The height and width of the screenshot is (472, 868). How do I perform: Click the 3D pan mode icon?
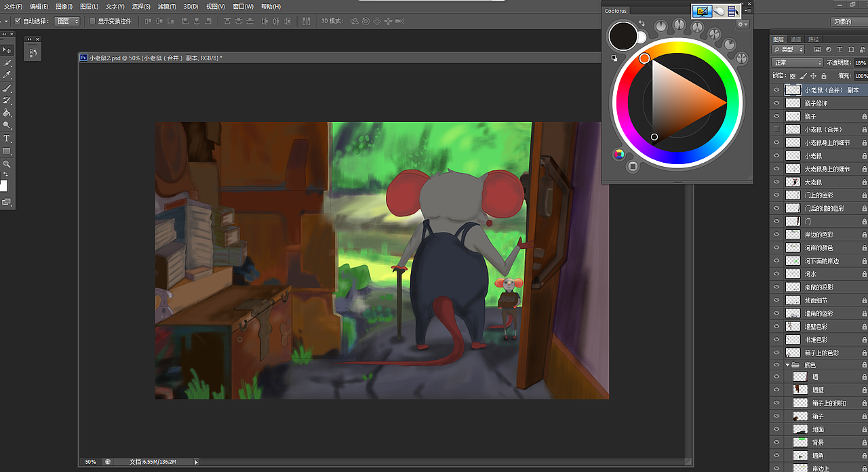pyautogui.click(x=377, y=21)
